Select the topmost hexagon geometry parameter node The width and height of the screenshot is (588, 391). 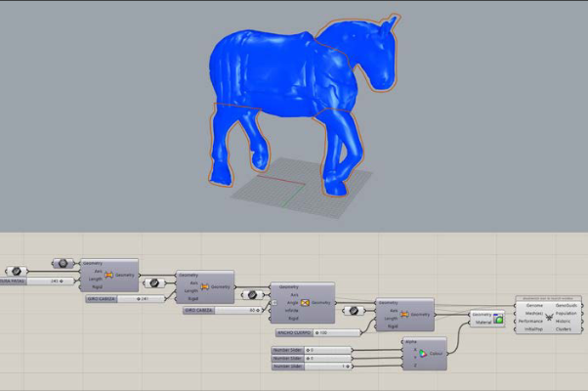(63, 263)
